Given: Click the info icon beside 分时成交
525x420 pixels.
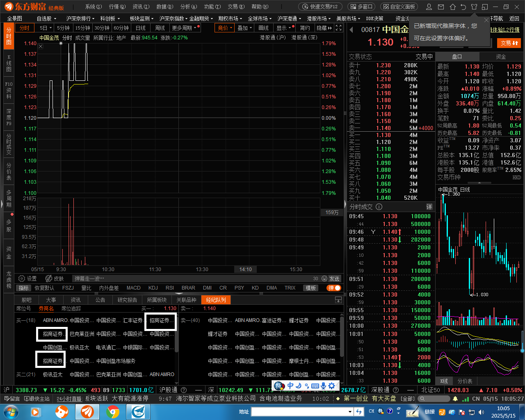Looking at the screenshot, I should pyautogui.click(x=379, y=207).
